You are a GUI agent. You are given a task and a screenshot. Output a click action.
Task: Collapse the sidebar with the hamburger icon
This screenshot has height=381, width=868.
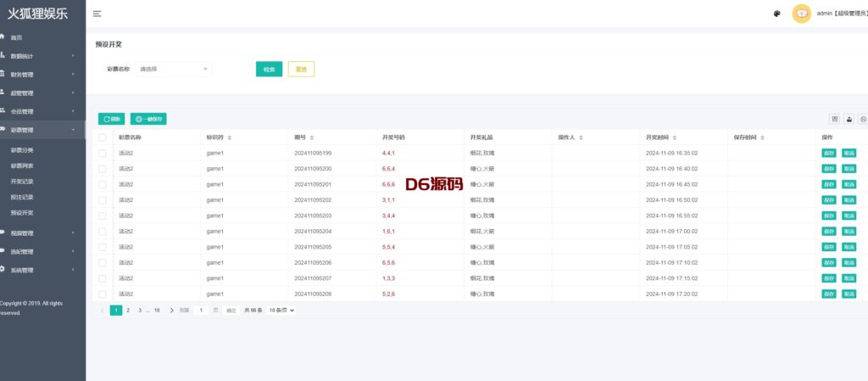[97, 14]
